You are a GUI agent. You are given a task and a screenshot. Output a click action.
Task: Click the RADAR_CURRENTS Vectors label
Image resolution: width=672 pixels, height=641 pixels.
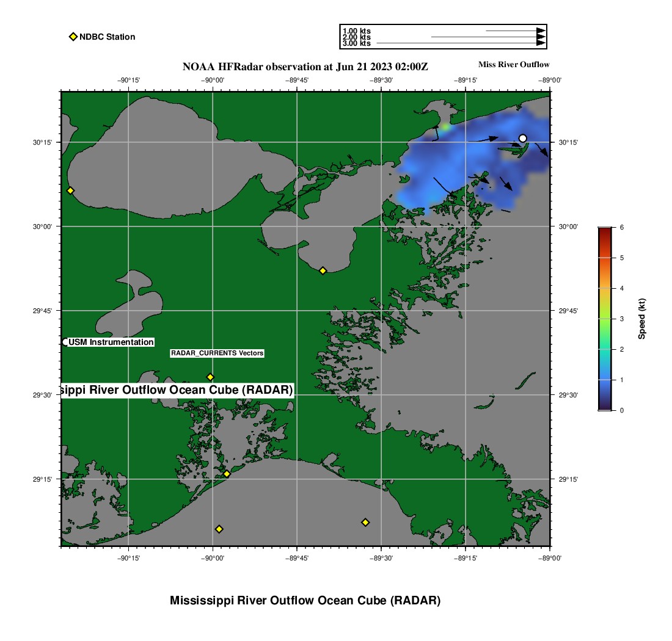(x=217, y=353)
